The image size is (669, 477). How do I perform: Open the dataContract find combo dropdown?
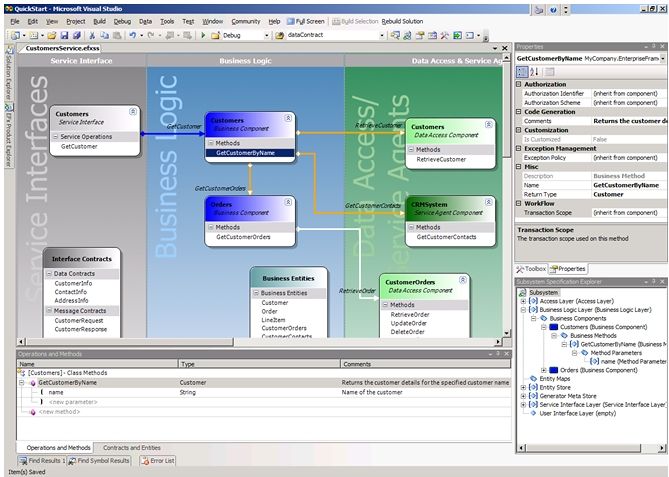382,35
